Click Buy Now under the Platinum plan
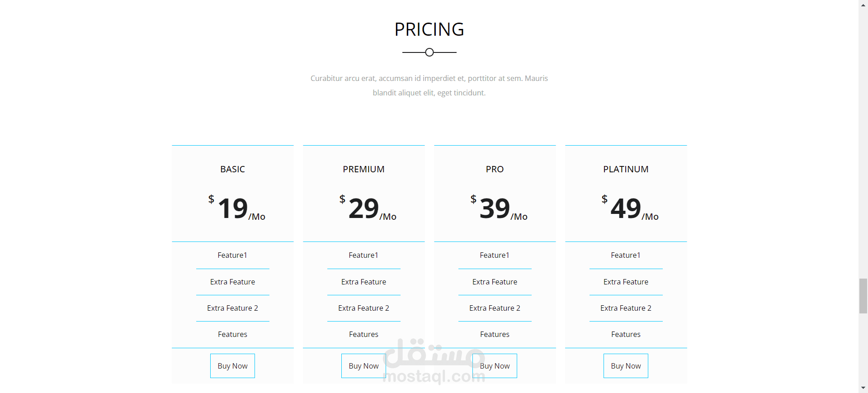Screen dimensions: 868x393 click(626, 366)
